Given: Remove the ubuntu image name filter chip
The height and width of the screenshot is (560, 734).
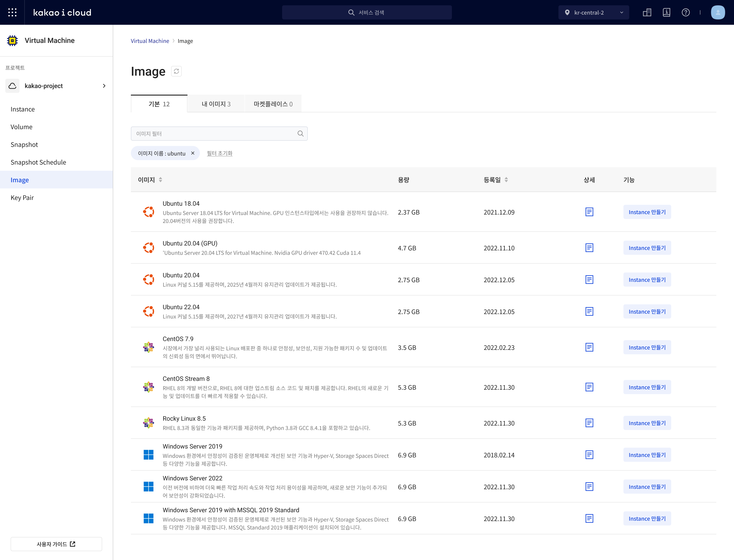Looking at the screenshot, I should click(193, 153).
